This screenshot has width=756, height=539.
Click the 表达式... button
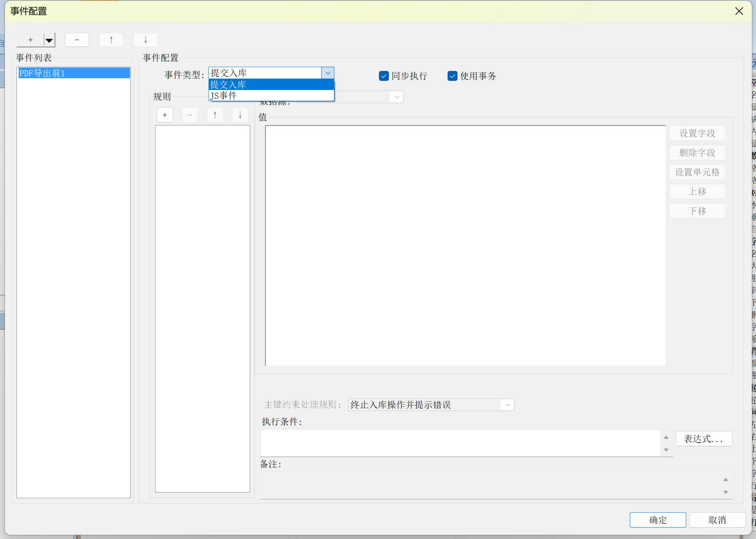703,439
